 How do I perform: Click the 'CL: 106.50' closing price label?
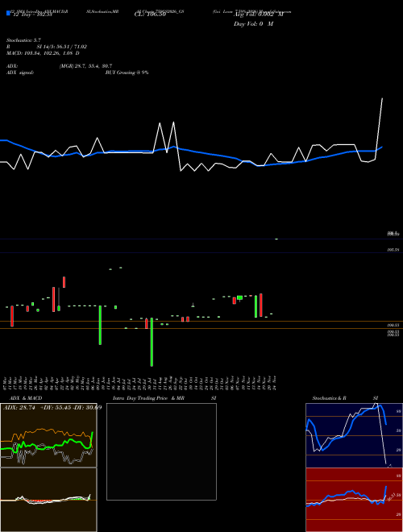[150, 15]
